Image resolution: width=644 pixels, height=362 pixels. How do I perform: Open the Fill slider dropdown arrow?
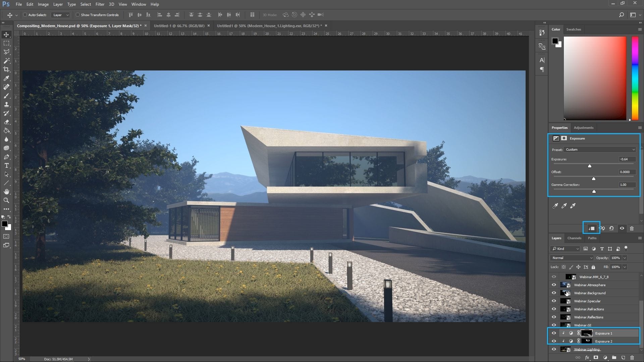point(625,267)
